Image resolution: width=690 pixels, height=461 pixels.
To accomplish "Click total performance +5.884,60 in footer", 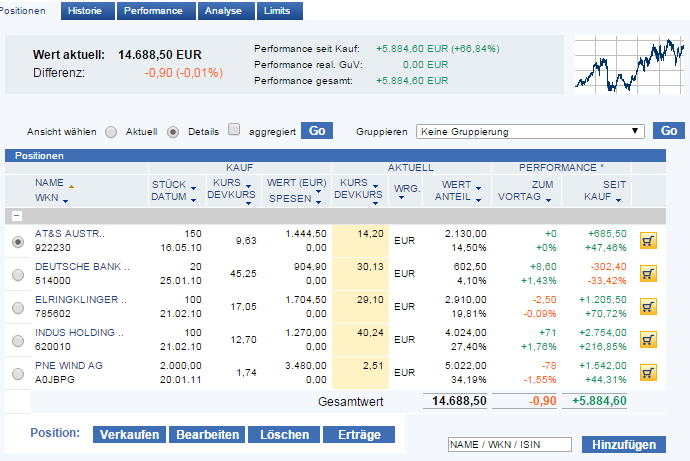I will point(599,401).
